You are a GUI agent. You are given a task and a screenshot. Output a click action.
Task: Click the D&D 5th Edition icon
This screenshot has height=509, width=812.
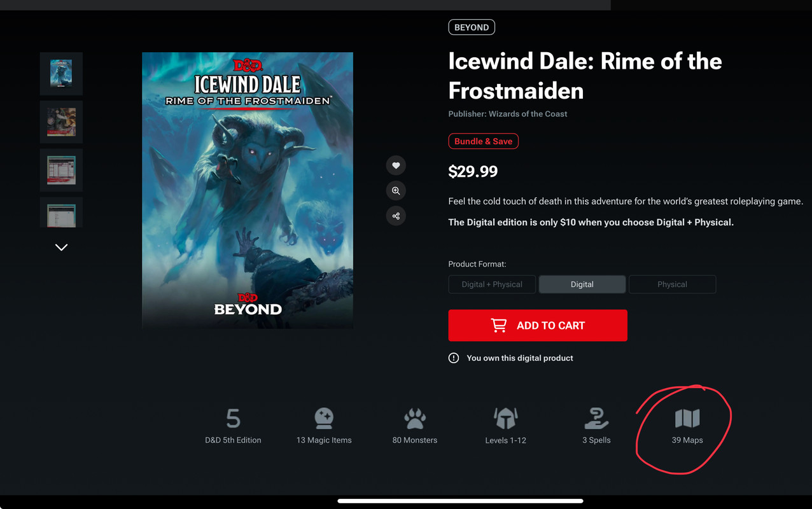(x=233, y=419)
